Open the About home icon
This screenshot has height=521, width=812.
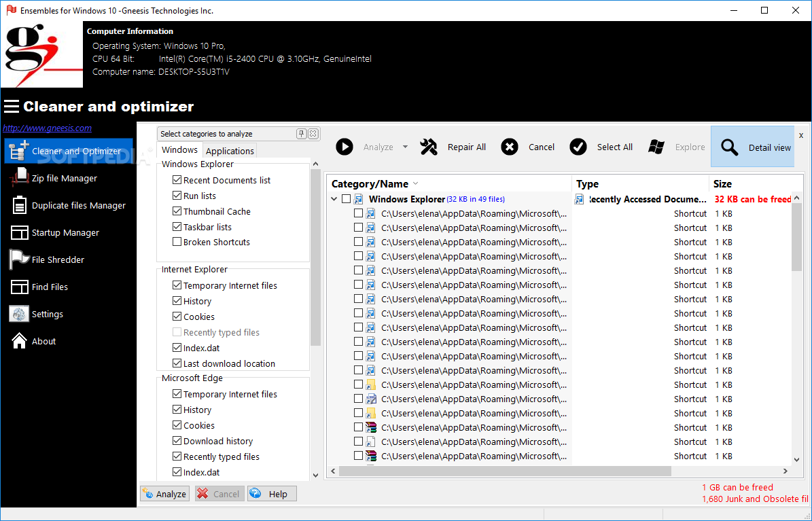pos(19,341)
